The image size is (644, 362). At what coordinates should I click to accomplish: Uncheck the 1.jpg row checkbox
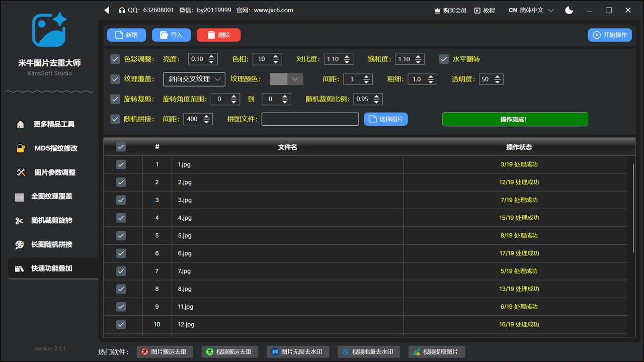[121, 164]
